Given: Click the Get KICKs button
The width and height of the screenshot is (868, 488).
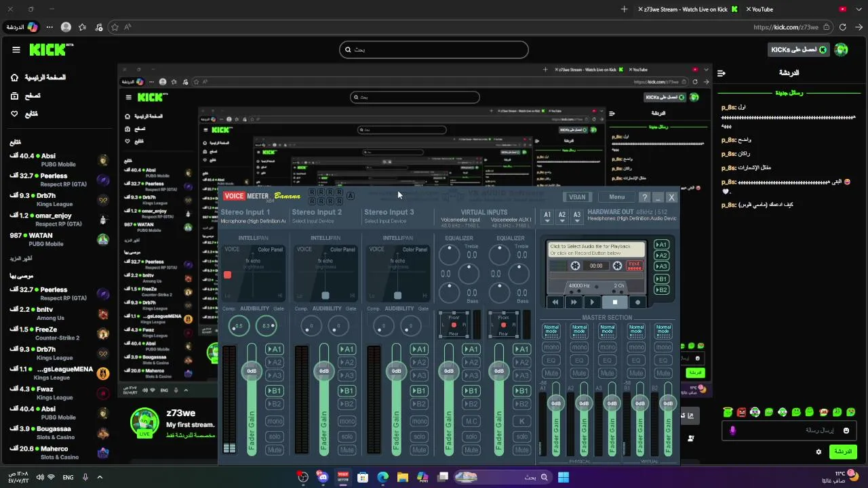Looking at the screenshot, I should coord(800,49).
